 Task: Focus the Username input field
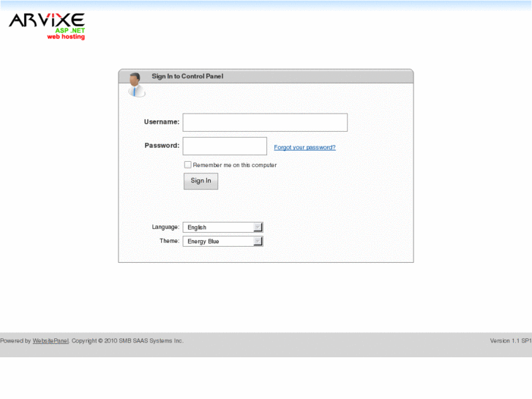click(x=265, y=122)
